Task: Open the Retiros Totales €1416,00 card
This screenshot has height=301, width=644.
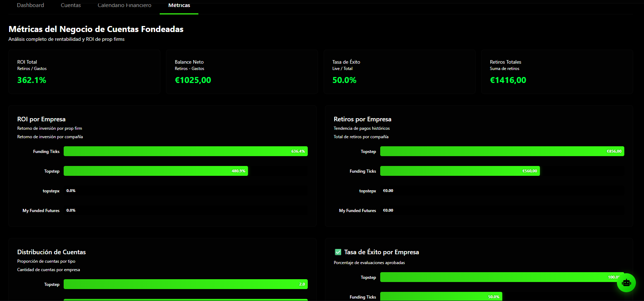Action: [x=557, y=72]
